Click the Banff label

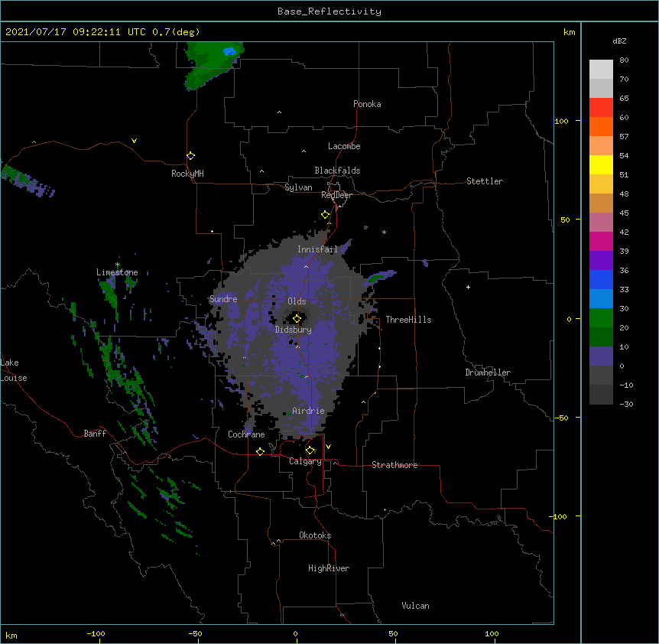click(x=95, y=434)
